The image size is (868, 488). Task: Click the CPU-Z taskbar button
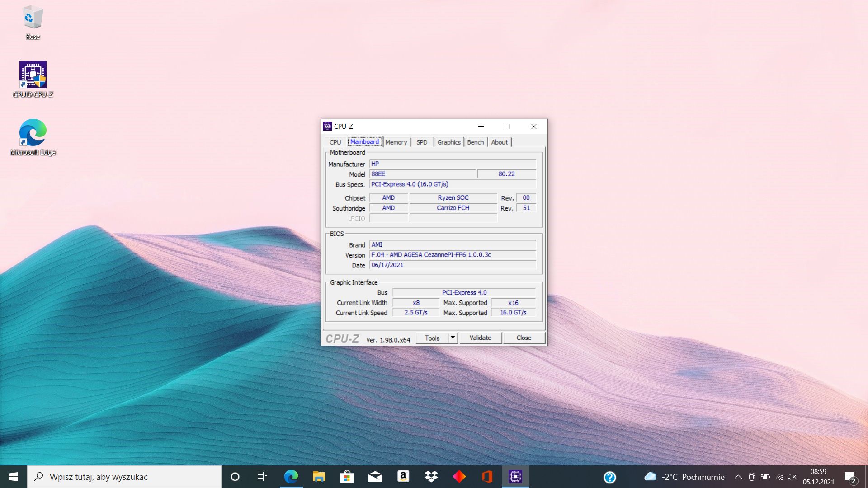[x=515, y=477]
